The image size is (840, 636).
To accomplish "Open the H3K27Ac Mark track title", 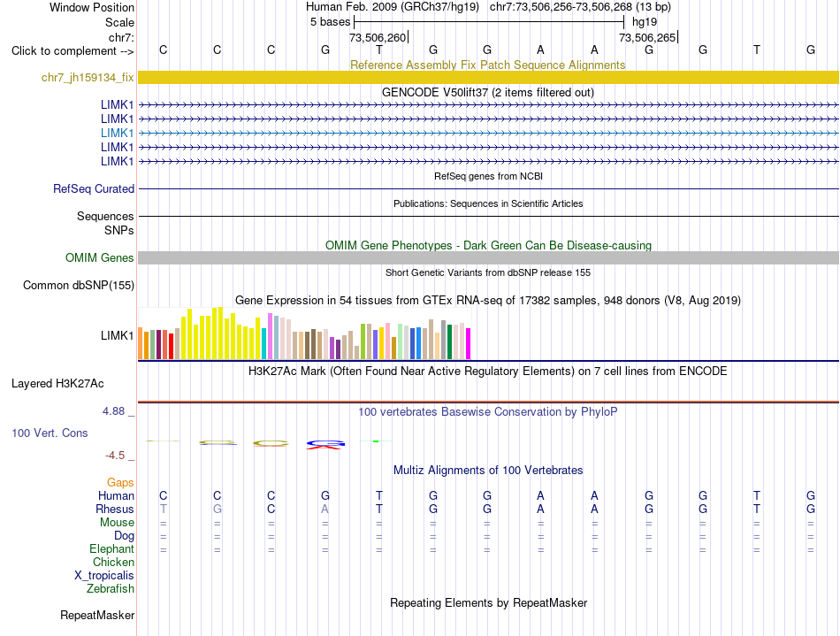I will click(487, 372).
